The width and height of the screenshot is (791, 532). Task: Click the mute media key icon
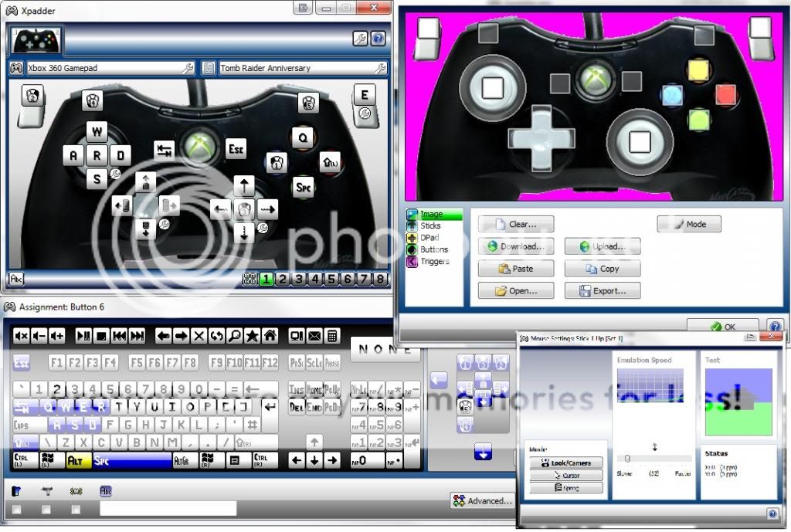(x=20, y=336)
